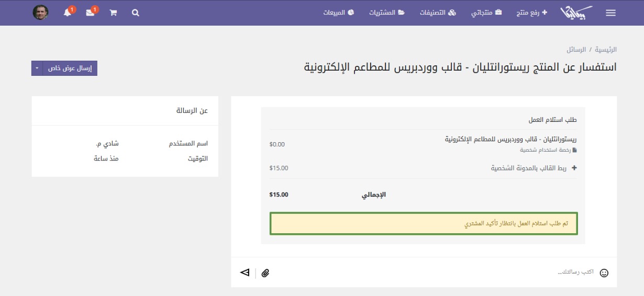Open the search magnifier icon
The image size is (644, 296).
tap(136, 13)
